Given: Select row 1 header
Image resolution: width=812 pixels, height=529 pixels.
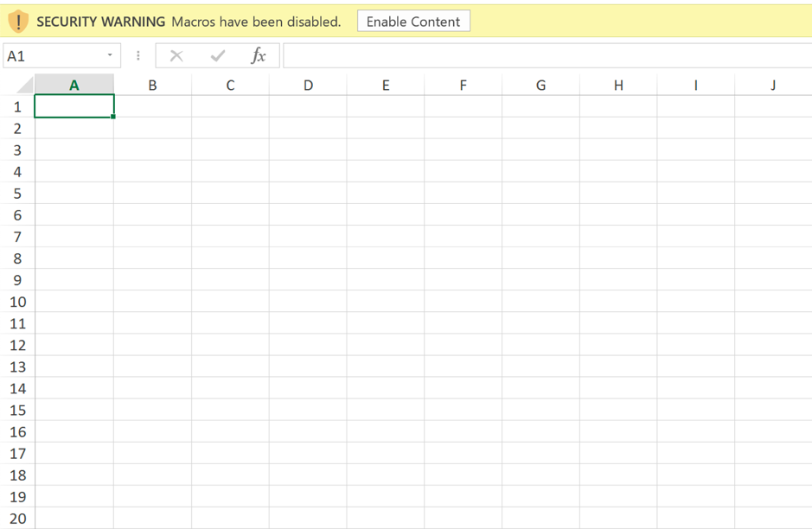Looking at the screenshot, I should 17,107.
